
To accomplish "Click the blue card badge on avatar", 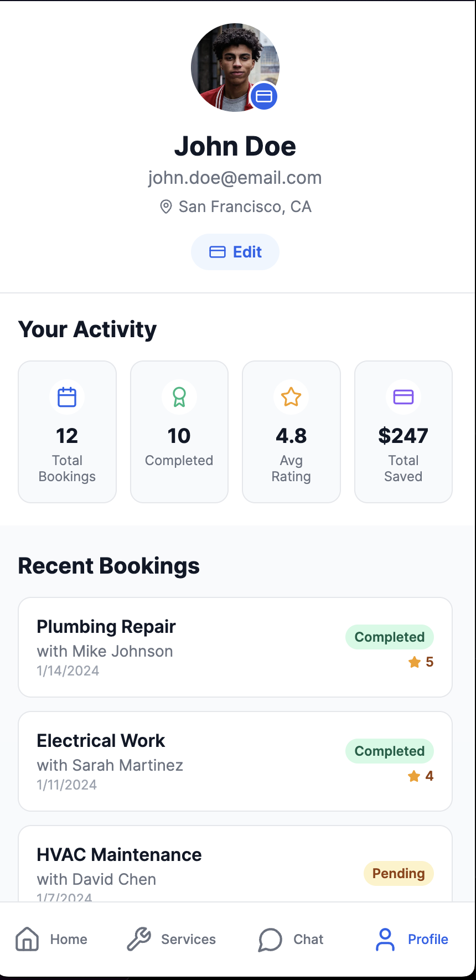I will (x=264, y=96).
